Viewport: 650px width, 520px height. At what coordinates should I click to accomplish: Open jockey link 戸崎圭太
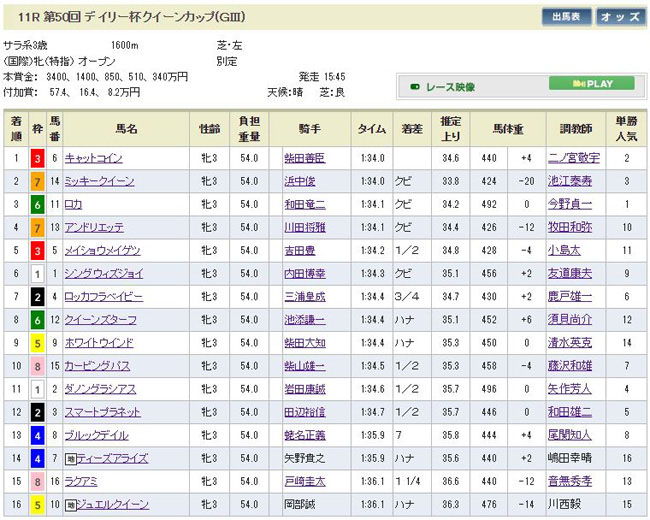click(x=304, y=482)
